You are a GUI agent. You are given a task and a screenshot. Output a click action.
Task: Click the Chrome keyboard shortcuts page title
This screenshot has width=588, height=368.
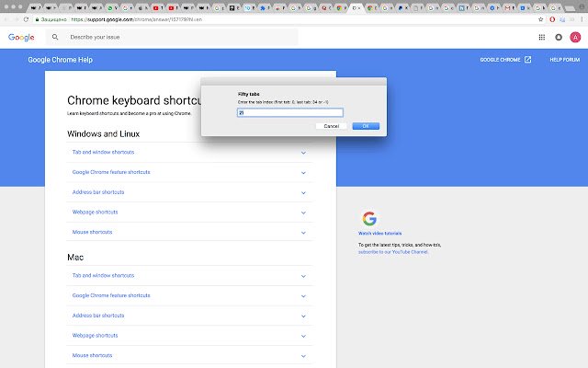[134, 100]
